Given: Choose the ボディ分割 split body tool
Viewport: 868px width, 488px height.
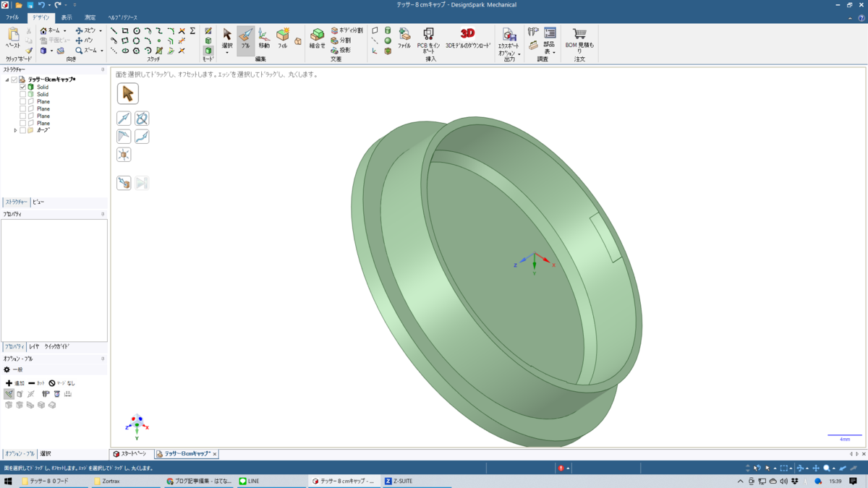Looking at the screenshot, I should [x=346, y=31].
